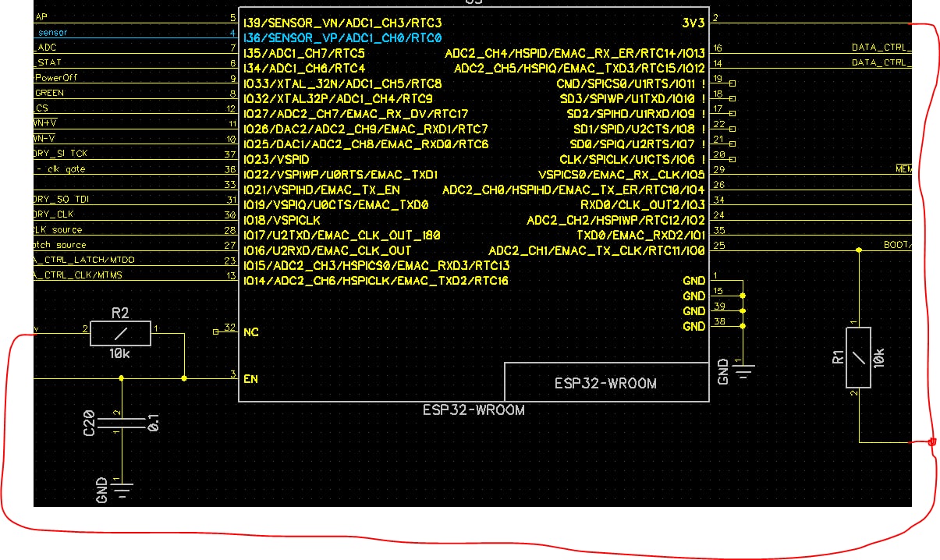The height and width of the screenshot is (560, 940).
Task: Select the inner ESP32-WROOM label box
Action: click(x=605, y=382)
